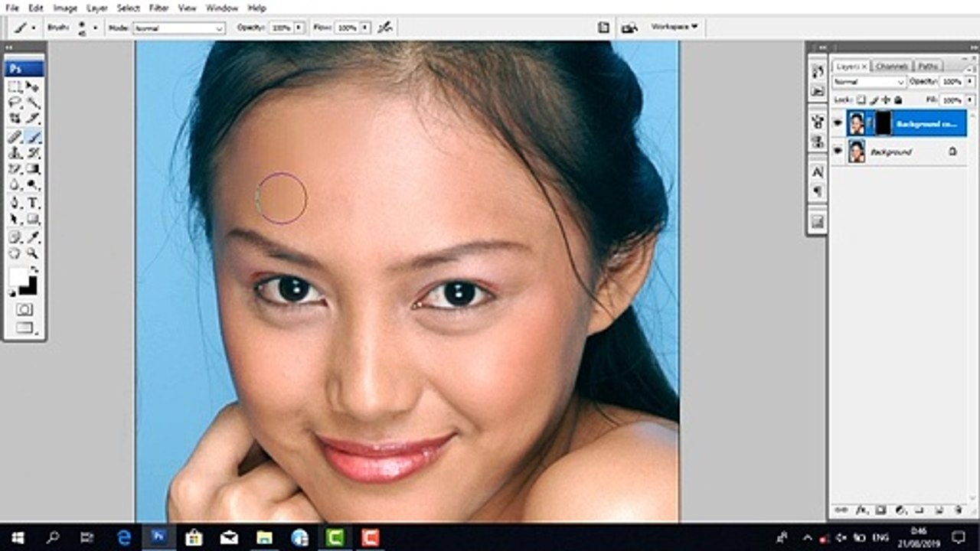Select the Eraser tool
Screen dimensions: 980x551
tap(15, 168)
